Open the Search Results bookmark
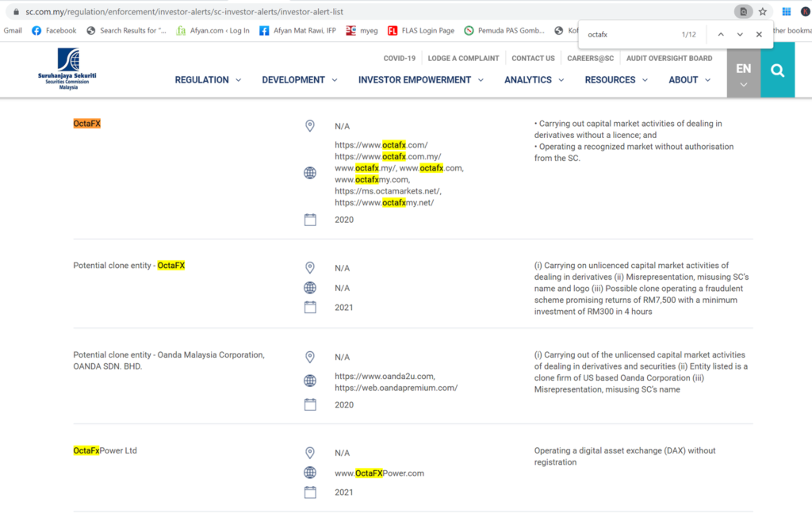This screenshot has height=517, width=812. click(126, 31)
